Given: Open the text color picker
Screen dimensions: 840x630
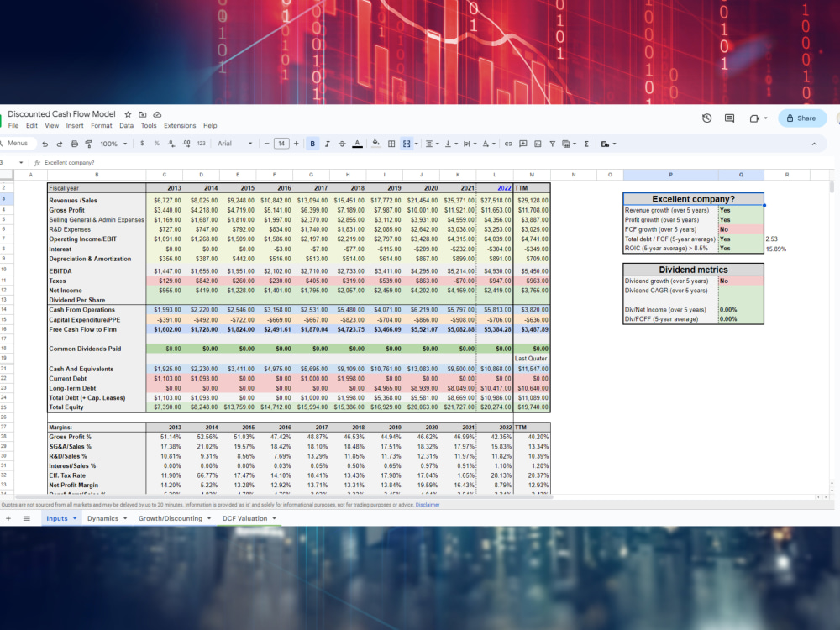Looking at the screenshot, I should (x=357, y=144).
